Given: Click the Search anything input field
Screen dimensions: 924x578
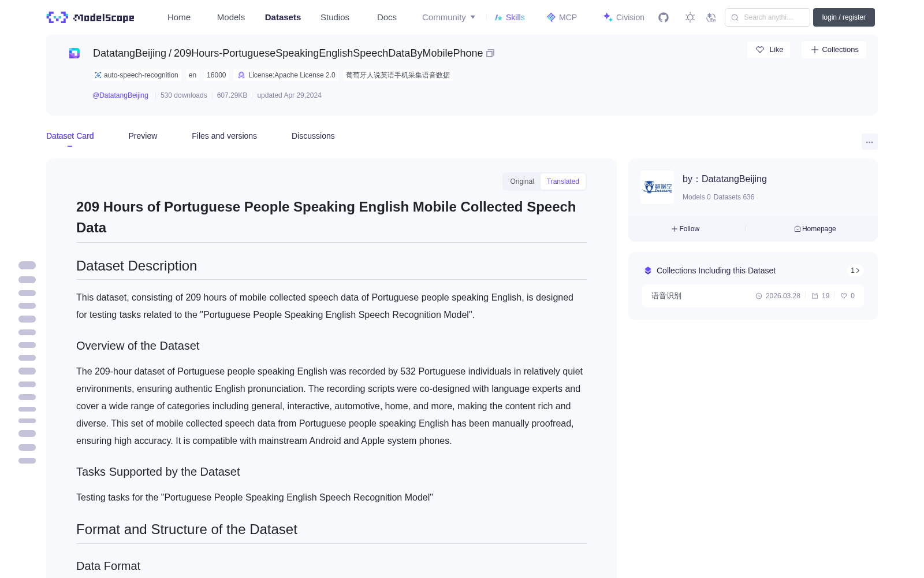Looking at the screenshot, I should pos(767,17).
